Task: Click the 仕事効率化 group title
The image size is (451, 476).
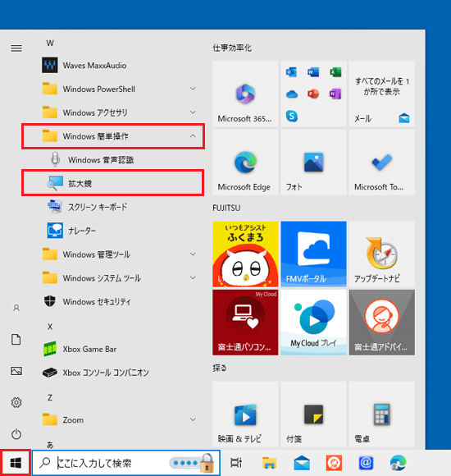Action: tap(232, 48)
